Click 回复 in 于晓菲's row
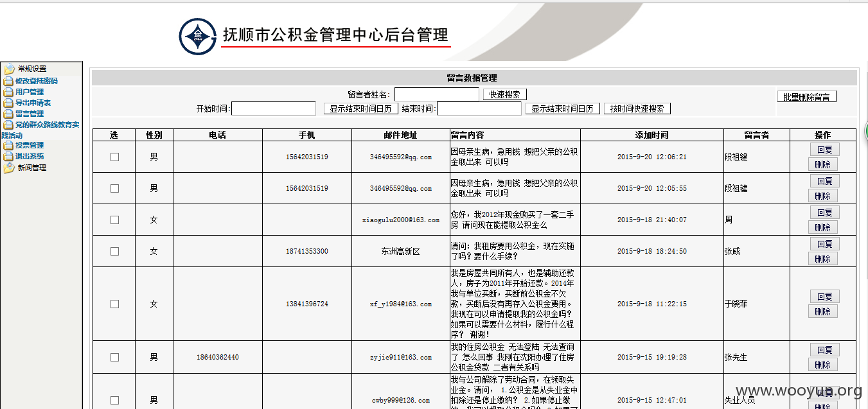The height and width of the screenshot is (409, 868). tap(824, 297)
